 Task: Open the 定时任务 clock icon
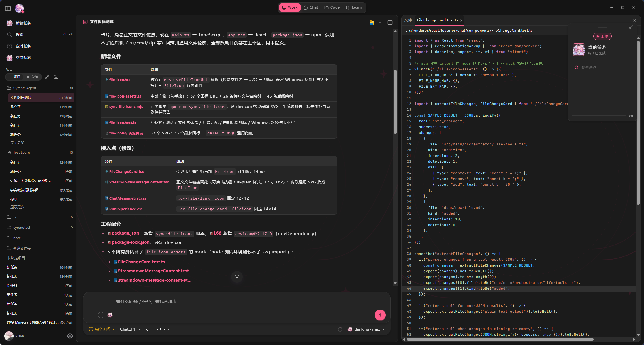(10, 46)
